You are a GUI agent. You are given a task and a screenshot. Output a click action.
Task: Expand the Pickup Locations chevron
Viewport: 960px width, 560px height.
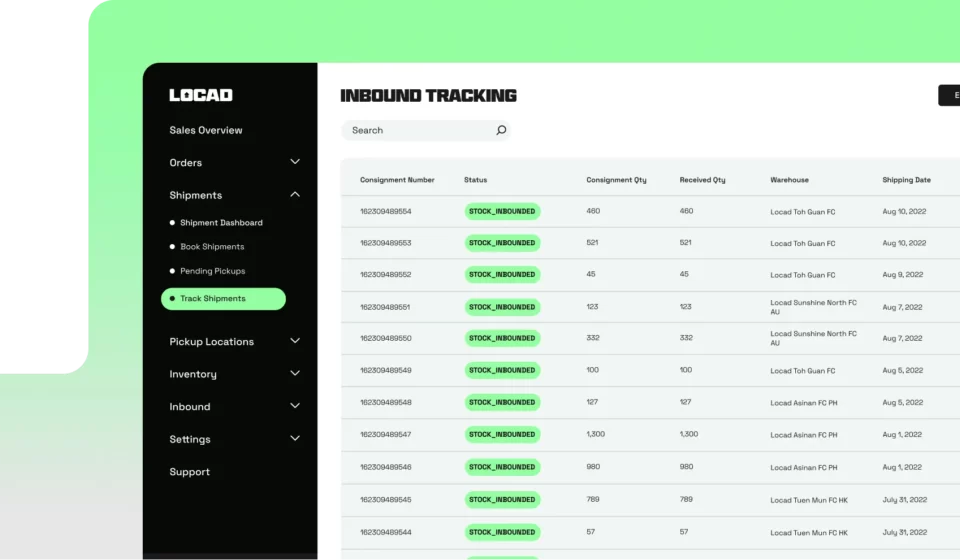pyautogui.click(x=295, y=341)
